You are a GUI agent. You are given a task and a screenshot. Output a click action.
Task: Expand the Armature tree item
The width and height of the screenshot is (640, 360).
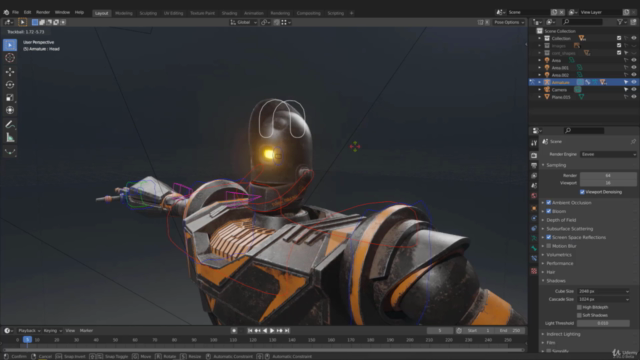coord(540,82)
